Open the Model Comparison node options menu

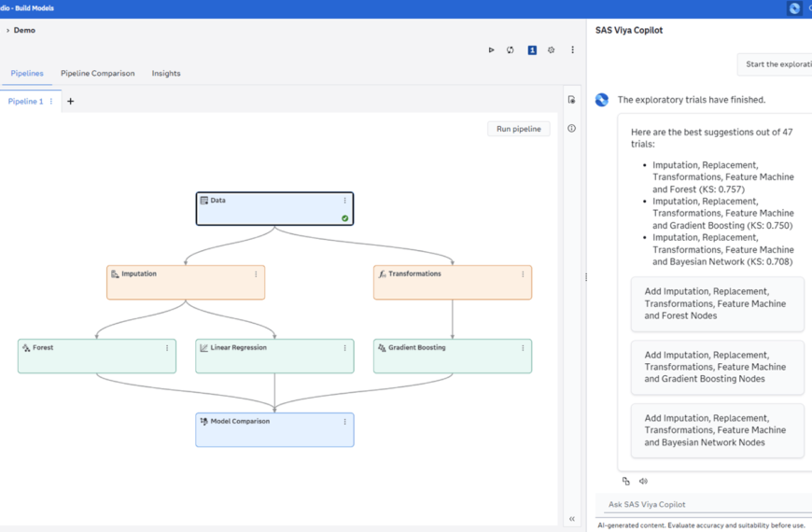click(345, 422)
